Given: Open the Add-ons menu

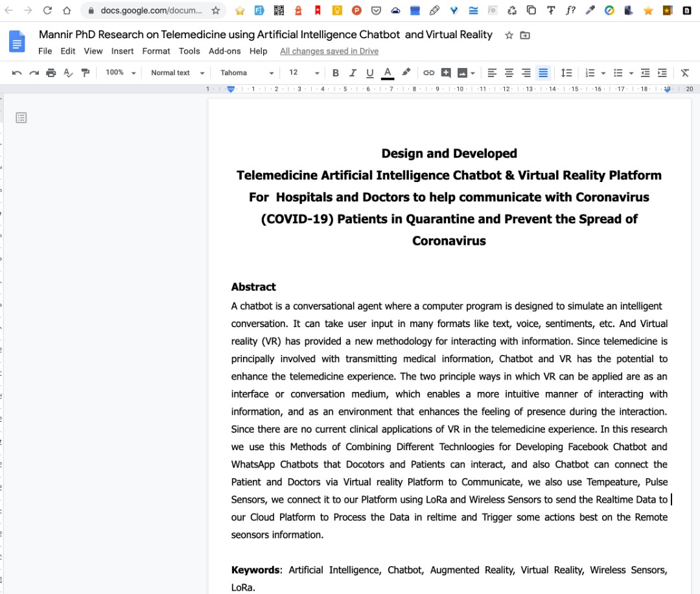Looking at the screenshot, I should (x=224, y=51).
